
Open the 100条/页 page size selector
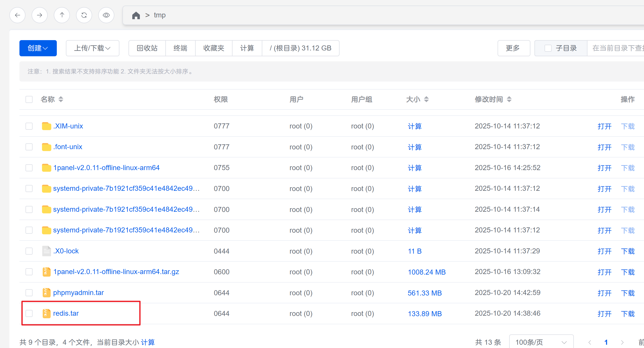click(541, 342)
